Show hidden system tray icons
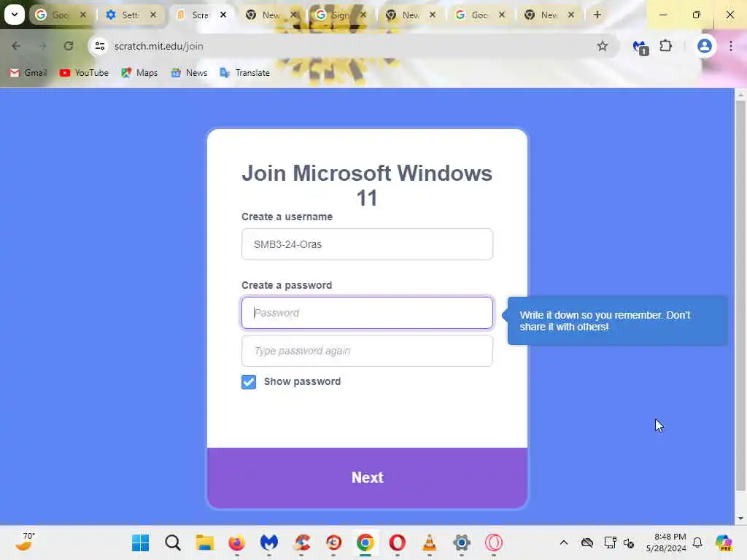Image resolution: width=747 pixels, height=560 pixels. 564,542
